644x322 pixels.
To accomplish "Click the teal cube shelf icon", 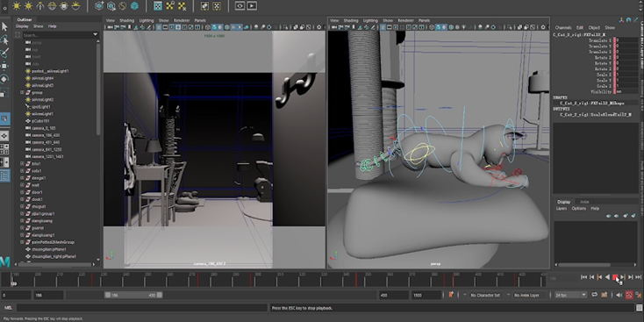I will coord(134,6).
